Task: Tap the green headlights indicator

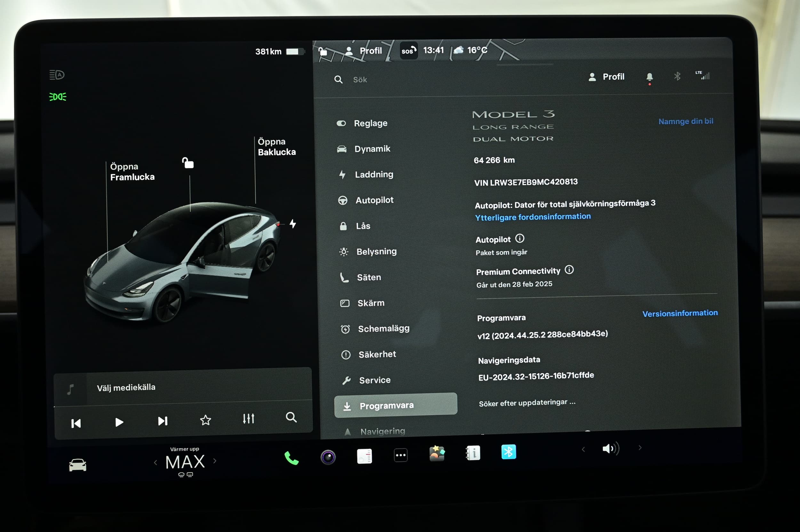Action: coord(58,97)
